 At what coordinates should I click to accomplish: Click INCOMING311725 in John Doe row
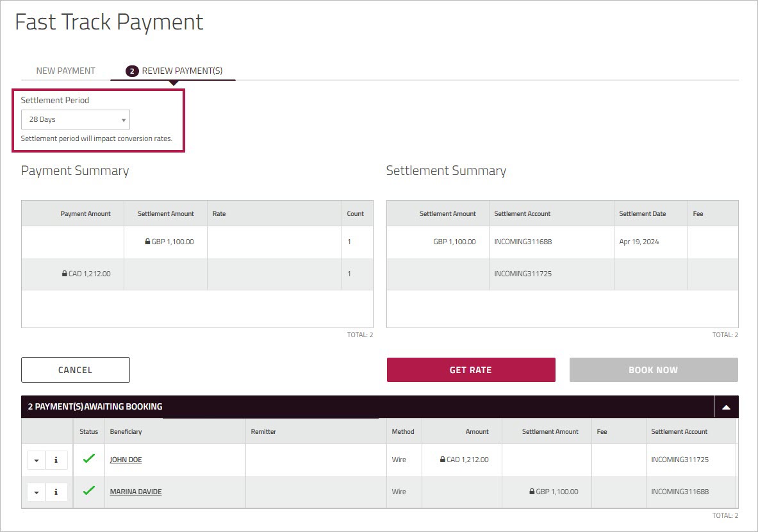click(680, 460)
